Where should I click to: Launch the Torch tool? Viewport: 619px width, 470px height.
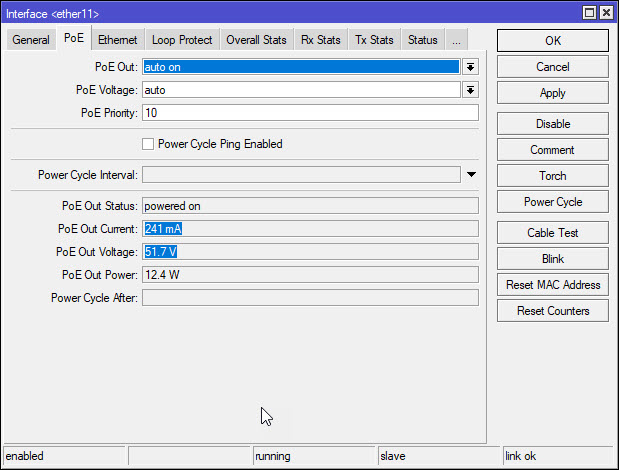click(553, 176)
